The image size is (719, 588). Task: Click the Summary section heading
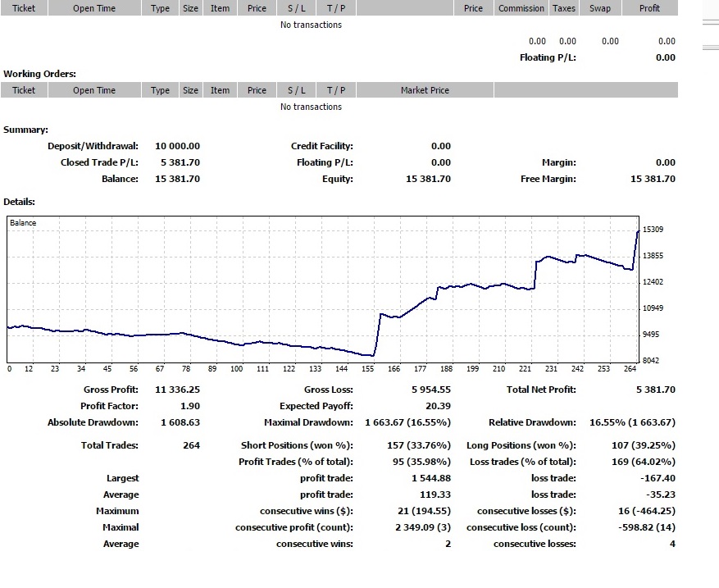tap(25, 130)
